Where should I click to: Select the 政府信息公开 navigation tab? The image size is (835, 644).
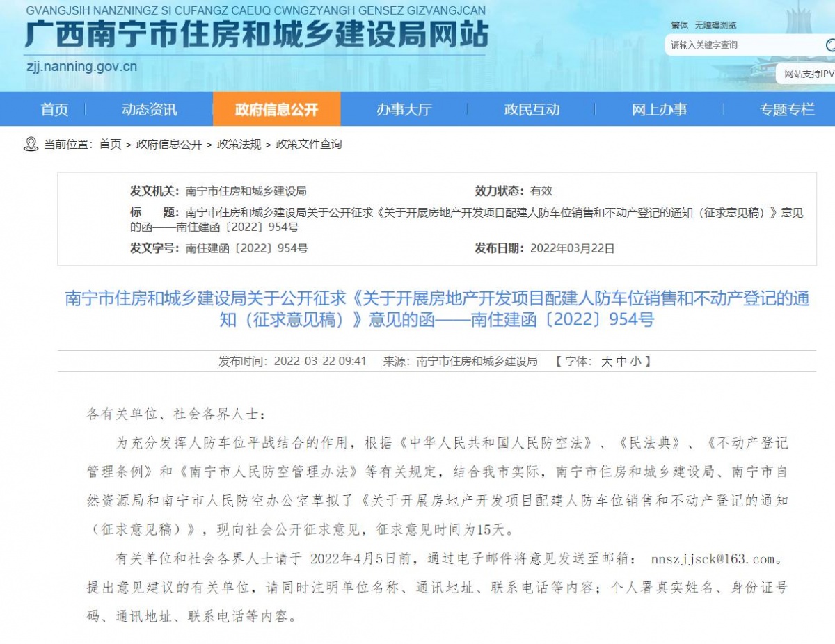[276, 109]
